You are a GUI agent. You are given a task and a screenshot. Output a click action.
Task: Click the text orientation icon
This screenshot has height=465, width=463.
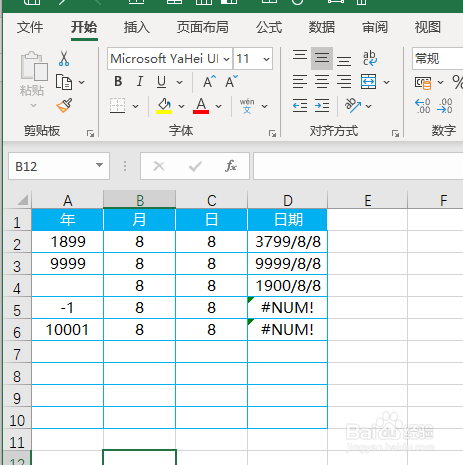[353, 106]
